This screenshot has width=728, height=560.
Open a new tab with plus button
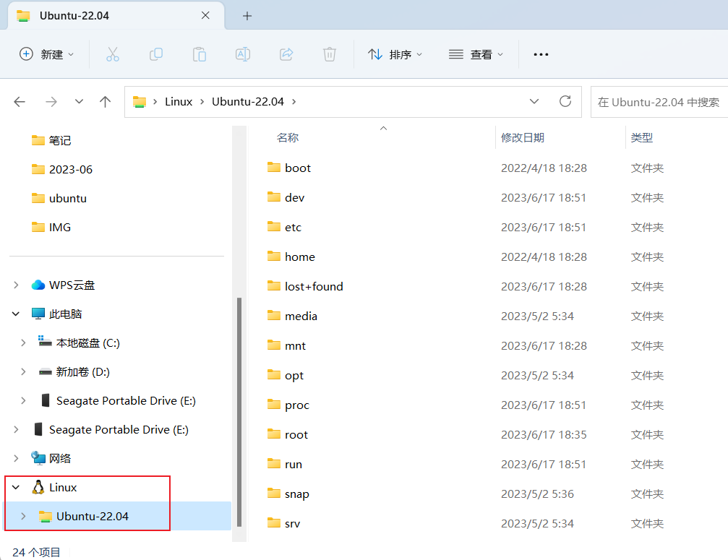click(247, 16)
